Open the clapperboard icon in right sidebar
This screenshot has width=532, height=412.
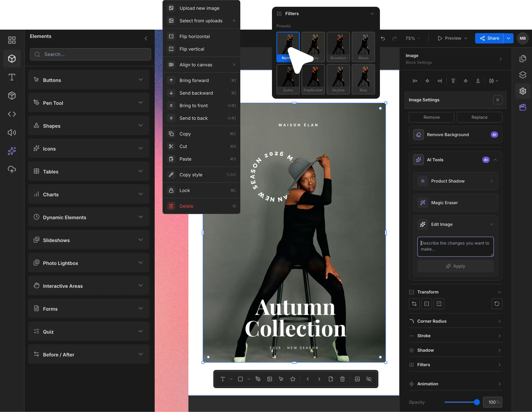tap(523, 107)
